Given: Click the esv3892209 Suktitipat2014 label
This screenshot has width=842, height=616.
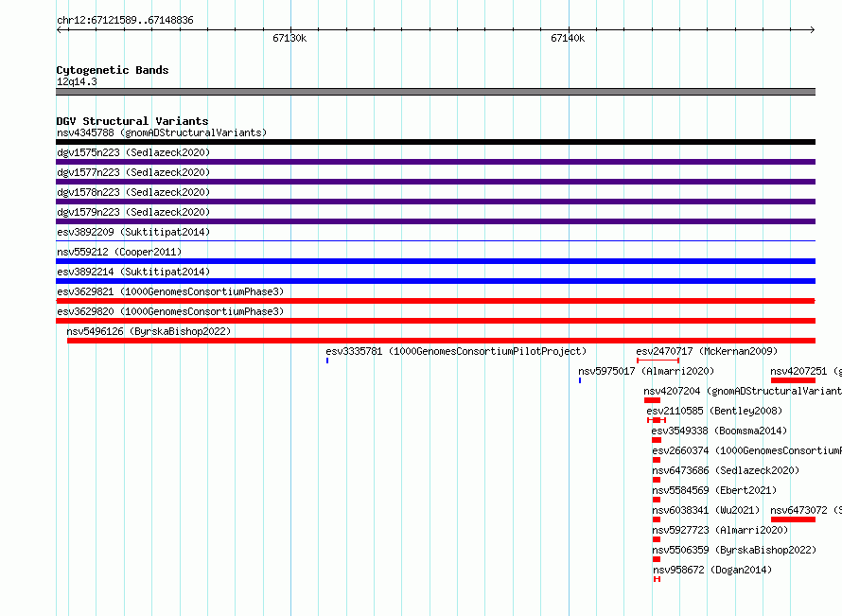Looking at the screenshot, I should 133,232.
